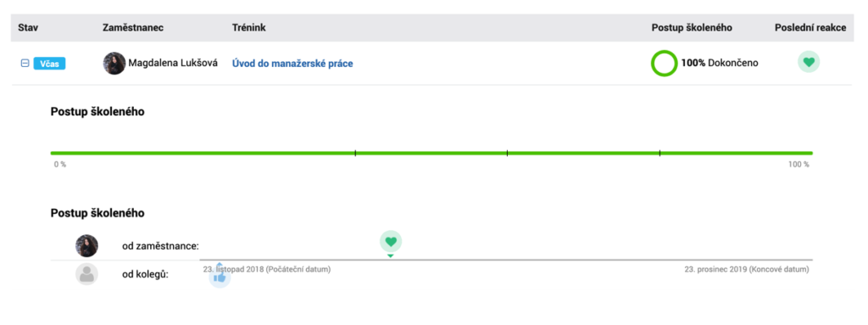Click the Trénink column header
Screen dimensions: 868x325
pos(248,28)
